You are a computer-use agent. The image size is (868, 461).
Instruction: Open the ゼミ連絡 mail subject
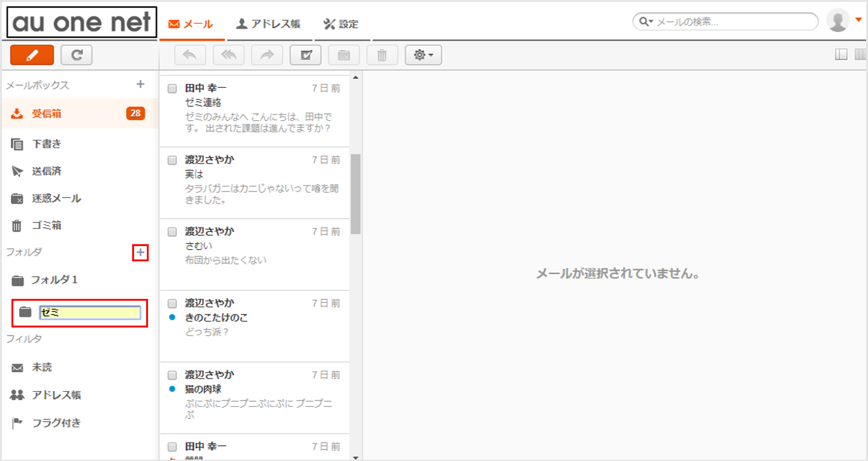(x=203, y=102)
